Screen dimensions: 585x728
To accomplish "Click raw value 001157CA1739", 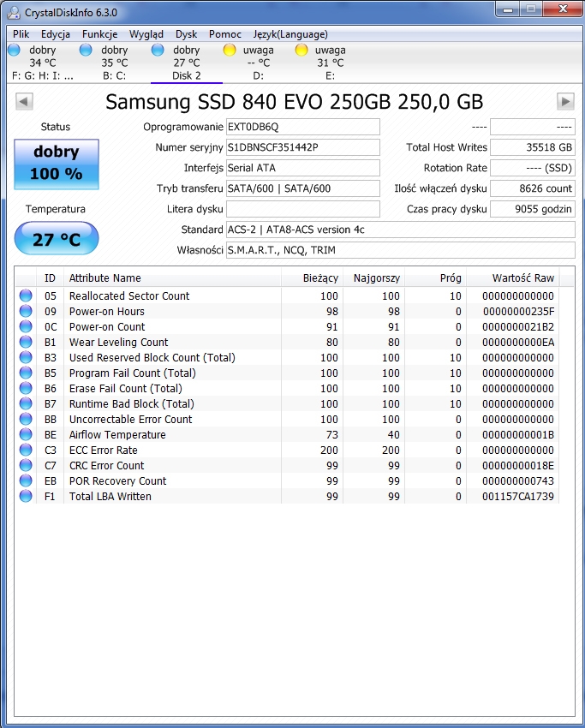I will pos(518,496).
